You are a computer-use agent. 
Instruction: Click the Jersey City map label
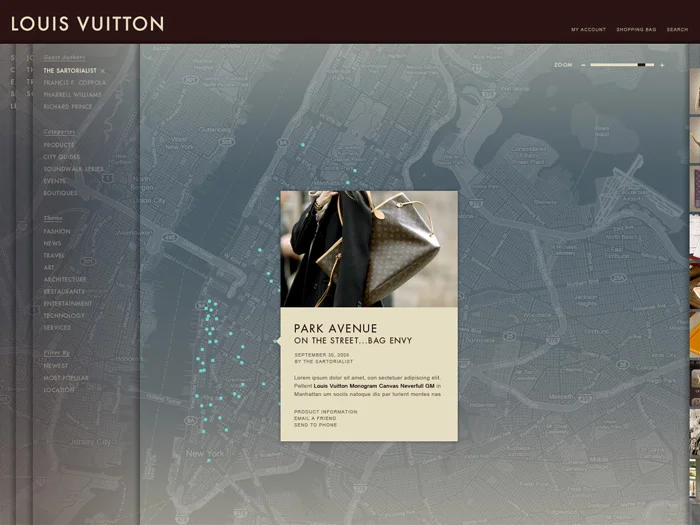[x=90, y=442]
